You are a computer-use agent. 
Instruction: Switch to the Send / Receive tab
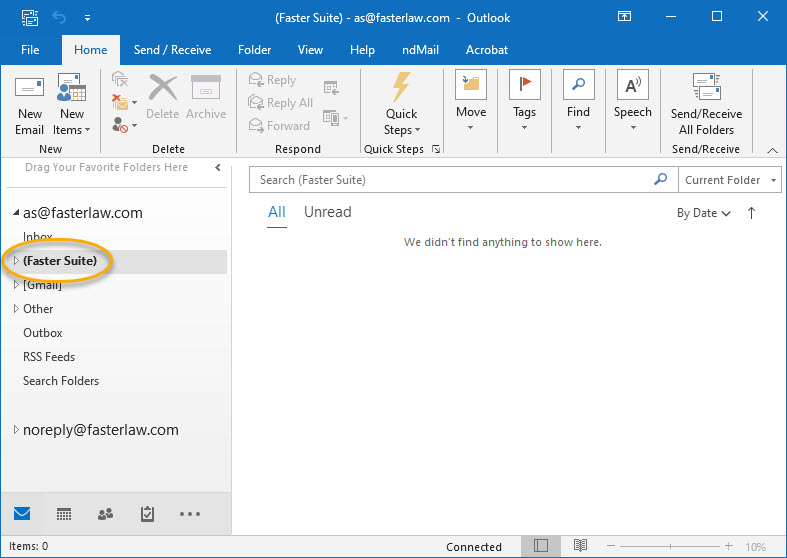point(172,50)
